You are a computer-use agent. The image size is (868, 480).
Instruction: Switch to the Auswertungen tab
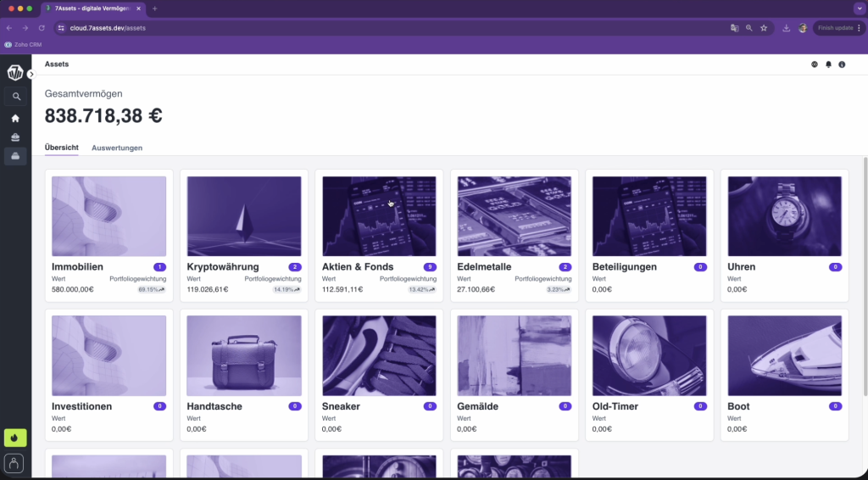(x=117, y=148)
